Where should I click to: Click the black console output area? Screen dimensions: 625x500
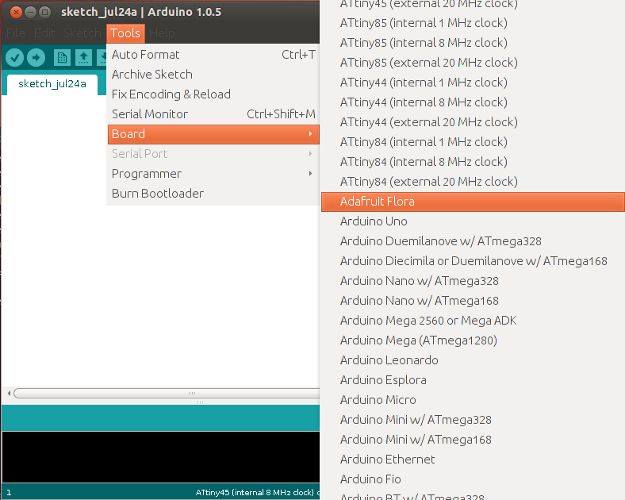(161, 457)
